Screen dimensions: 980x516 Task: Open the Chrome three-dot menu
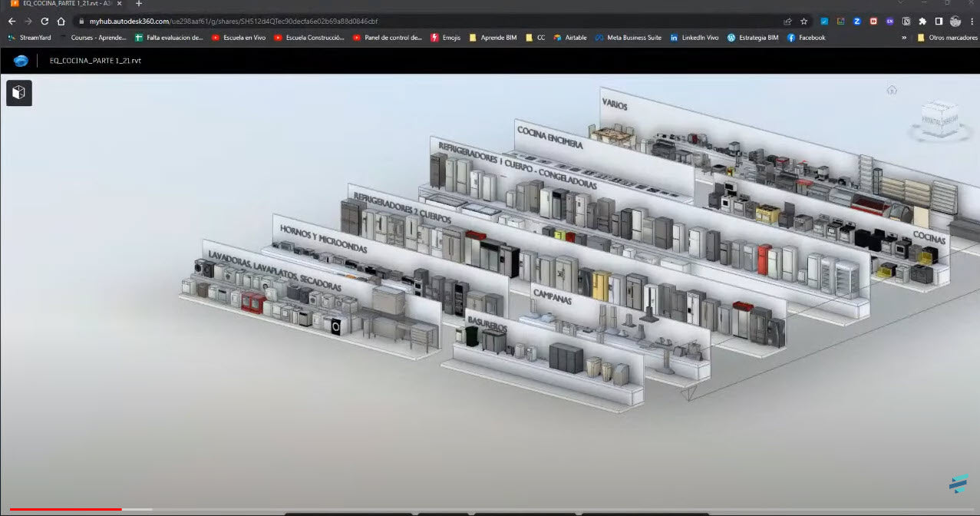coord(972,21)
